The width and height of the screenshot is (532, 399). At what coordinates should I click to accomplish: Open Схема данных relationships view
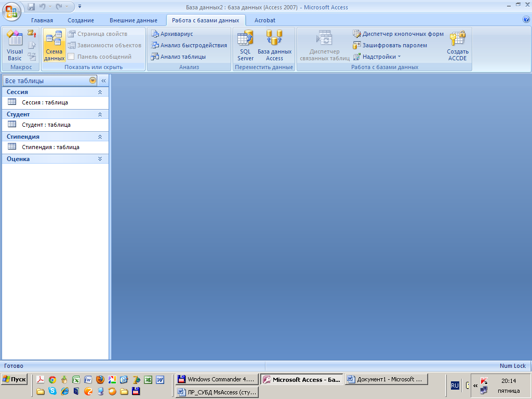(x=54, y=46)
